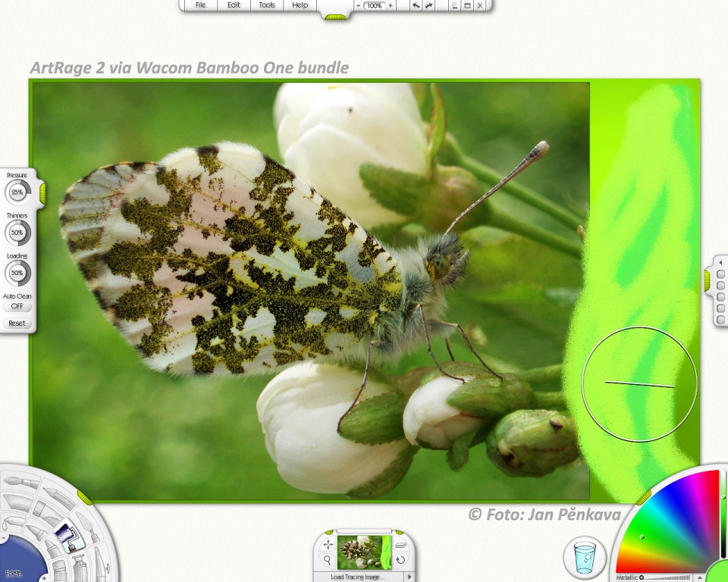Toggle the right side panel green tab
The width and height of the screenshot is (728, 582).
707,281
